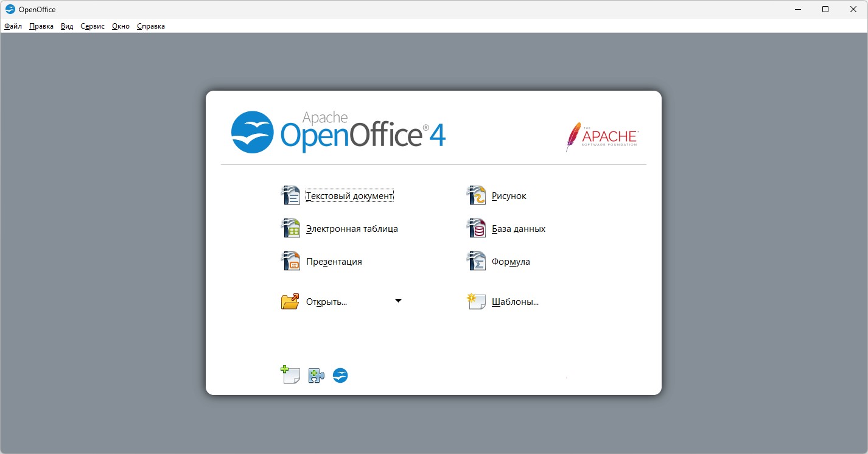Click the OpenOffice icon in the title bar
The height and width of the screenshot is (454, 868).
(10, 9)
